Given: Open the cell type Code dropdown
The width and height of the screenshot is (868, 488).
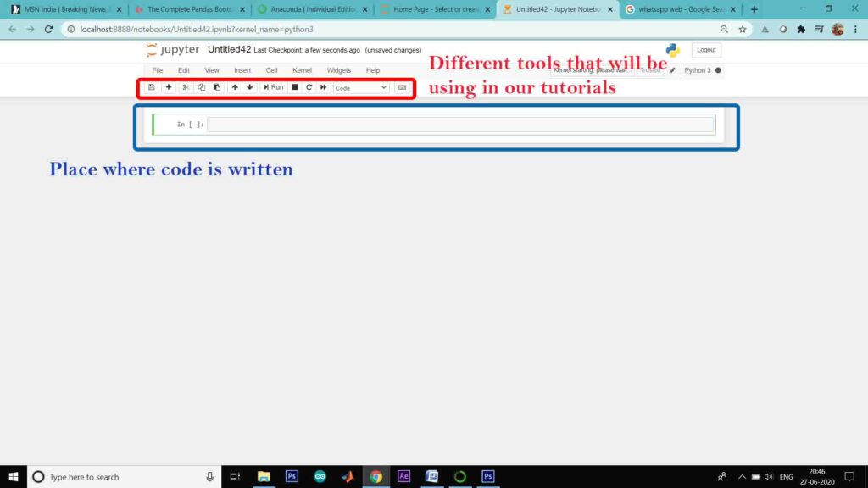Looking at the screenshot, I should tap(360, 88).
